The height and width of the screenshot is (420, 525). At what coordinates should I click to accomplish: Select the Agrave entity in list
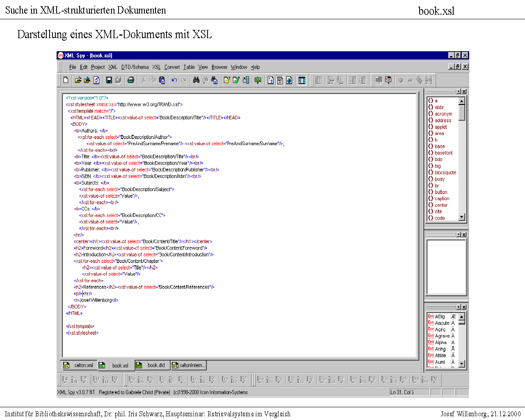(442, 336)
